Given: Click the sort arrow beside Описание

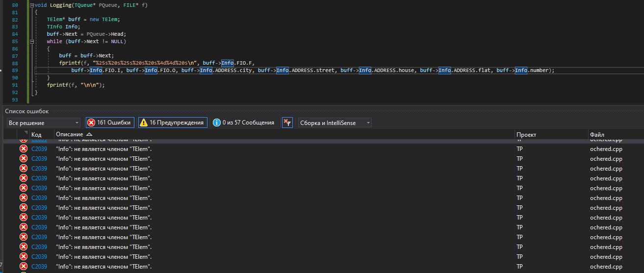Looking at the screenshot, I should [89, 134].
